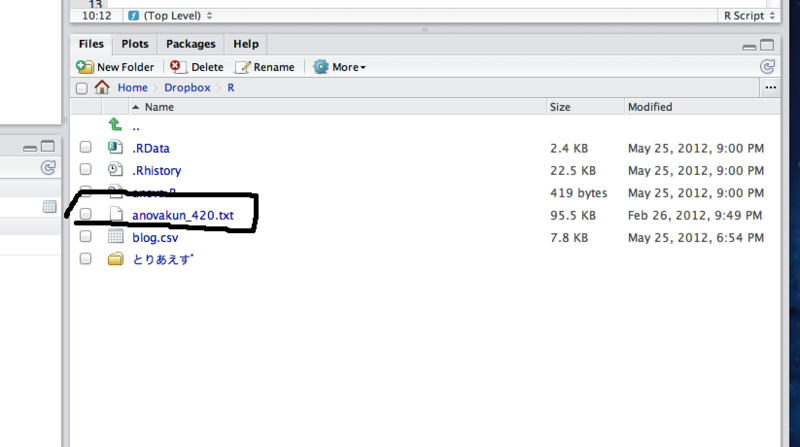This screenshot has height=447, width=800.
Task: Minimize the Files pane
Action: click(x=749, y=47)
